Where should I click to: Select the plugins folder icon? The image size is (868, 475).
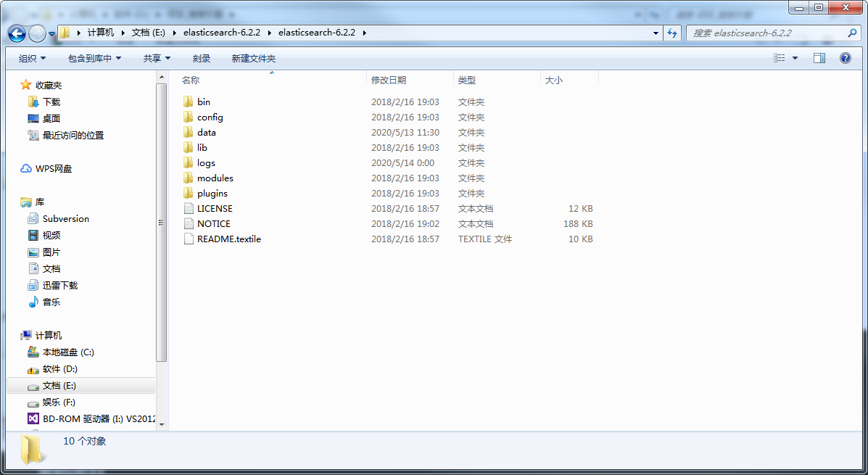pos(189,193)
